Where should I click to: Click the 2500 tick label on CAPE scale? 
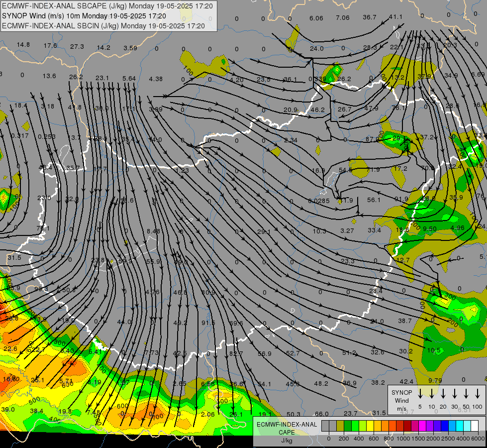(x=448, y=439)
